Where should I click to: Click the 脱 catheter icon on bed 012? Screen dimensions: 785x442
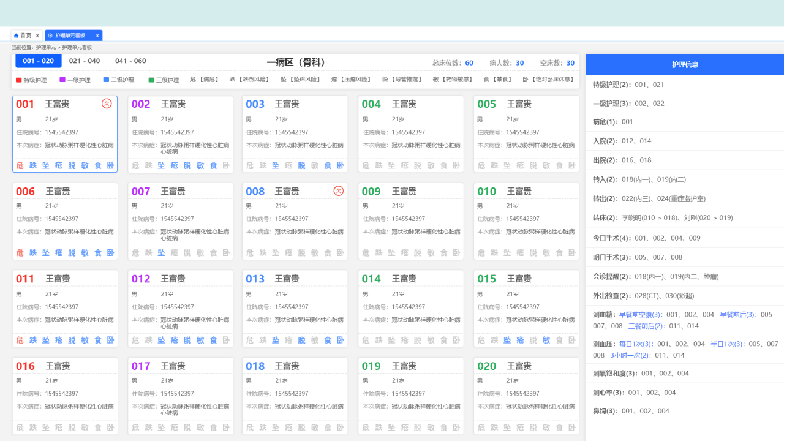tap(187, 340)
